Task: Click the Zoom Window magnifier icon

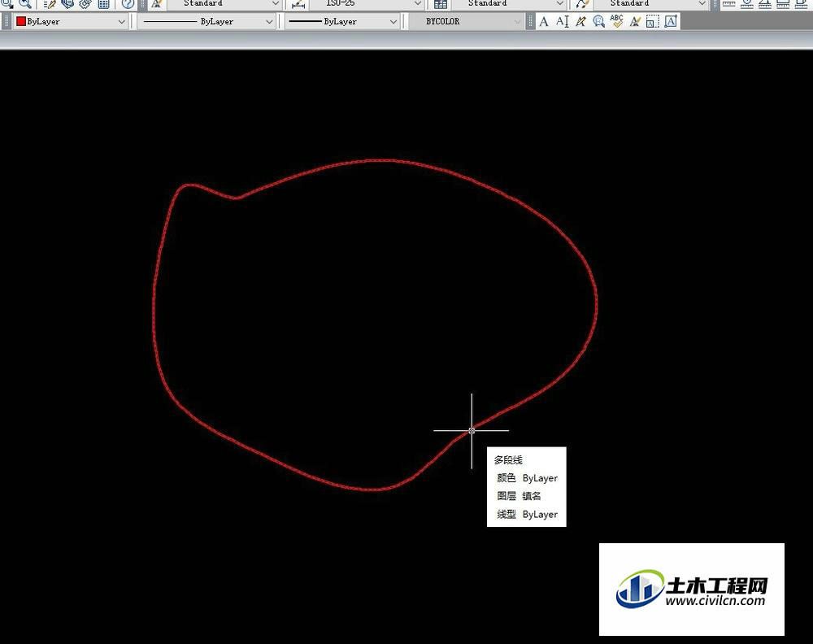Action: pos(7,3)
